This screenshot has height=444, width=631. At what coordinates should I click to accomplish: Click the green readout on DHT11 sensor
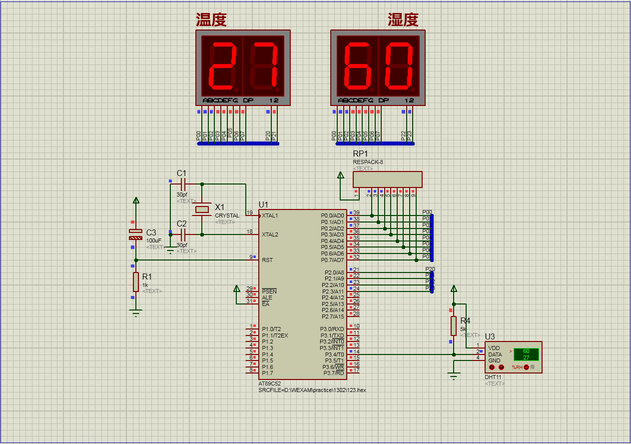526,353
